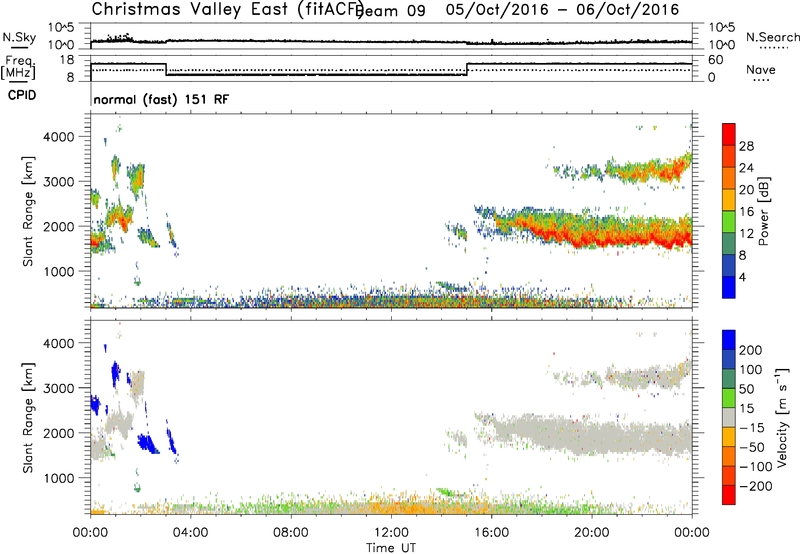The width and height of the screenshot is (800, 554).
Task: Click the 'N.Search' legend label
Action: coord(772,37)
